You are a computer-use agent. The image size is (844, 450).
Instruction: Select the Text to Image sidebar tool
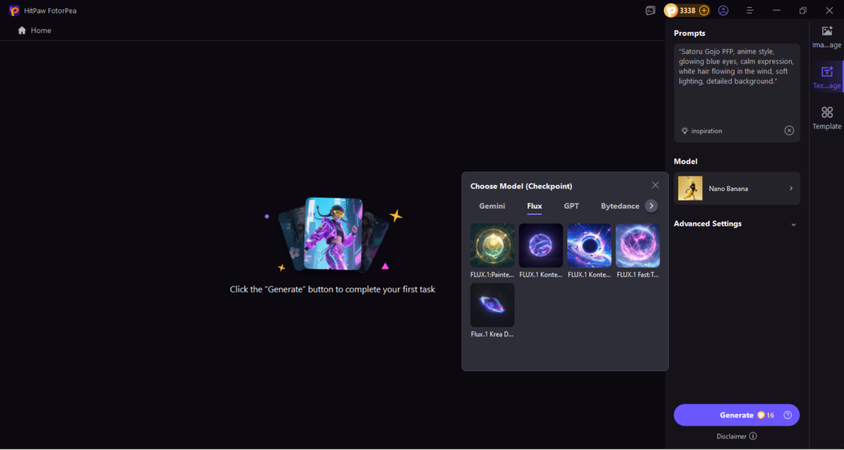(827, 77)
